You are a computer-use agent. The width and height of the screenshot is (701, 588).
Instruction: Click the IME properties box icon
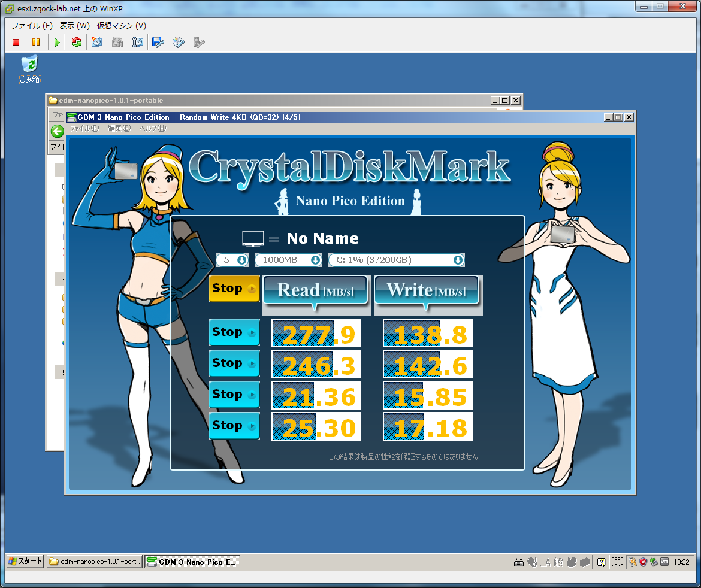point(585,562)
